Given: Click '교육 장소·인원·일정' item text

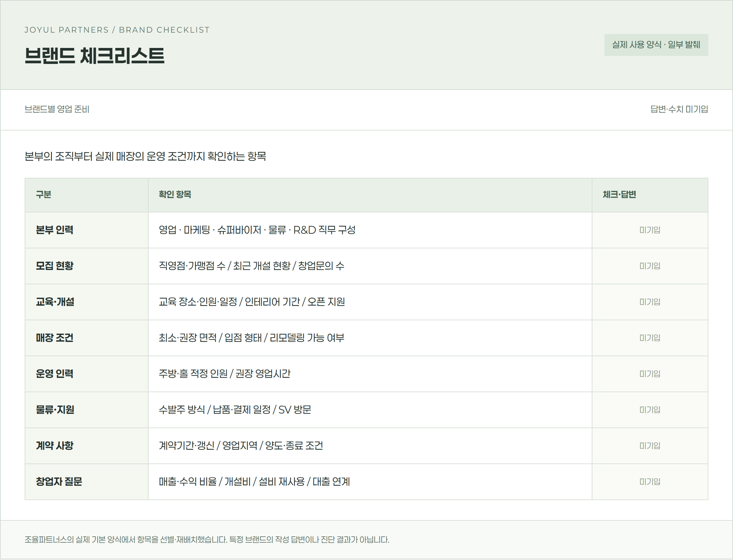Looking at the screenshot, I should [198, 302].
